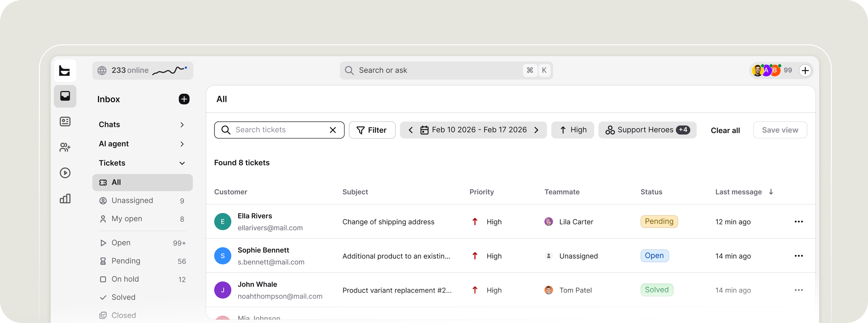Select Solved tickets view
The image size is (868, 323).
pyautogui.click(x=143, y=297)
